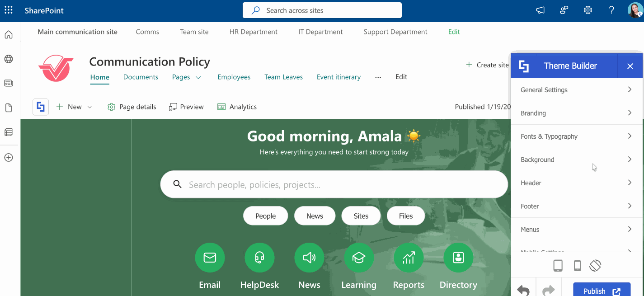Viewport: 644px width, 296px height.
Task: Expand the Menus section
Action: (x=577, y=230)
